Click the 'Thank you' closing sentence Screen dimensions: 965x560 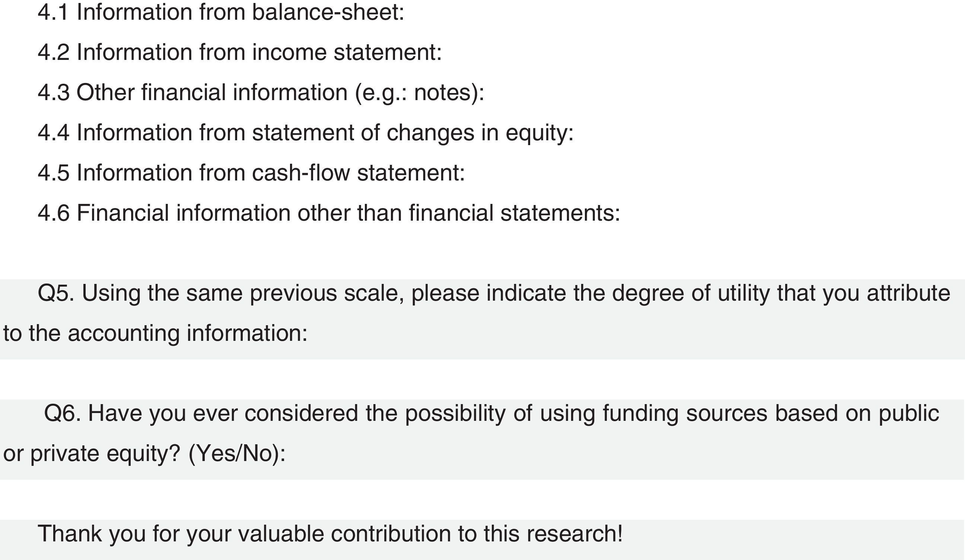[x=330, y=534]
